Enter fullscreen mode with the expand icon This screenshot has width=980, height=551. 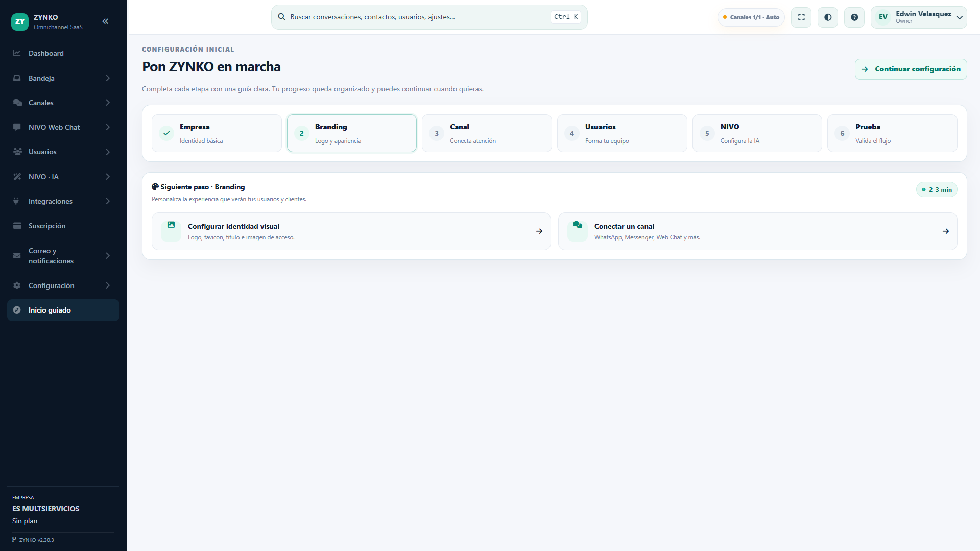point(801,17)
